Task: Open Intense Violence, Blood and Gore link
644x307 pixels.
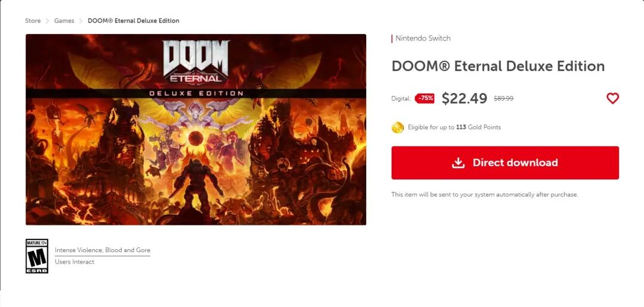Action: [x=103, y=250]
